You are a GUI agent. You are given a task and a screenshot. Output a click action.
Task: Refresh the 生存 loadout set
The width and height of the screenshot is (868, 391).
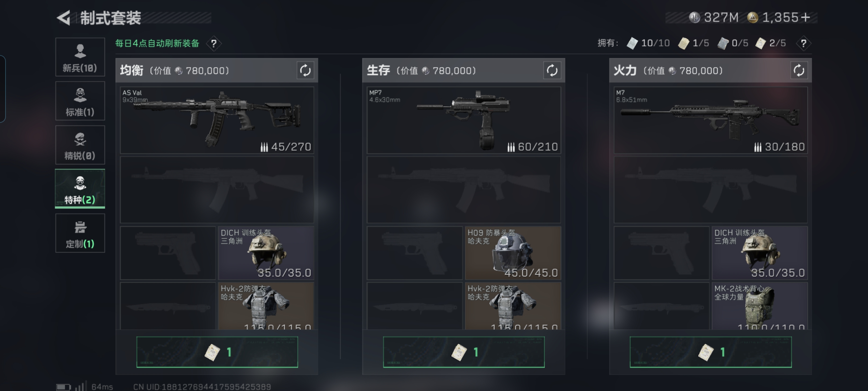552,70
